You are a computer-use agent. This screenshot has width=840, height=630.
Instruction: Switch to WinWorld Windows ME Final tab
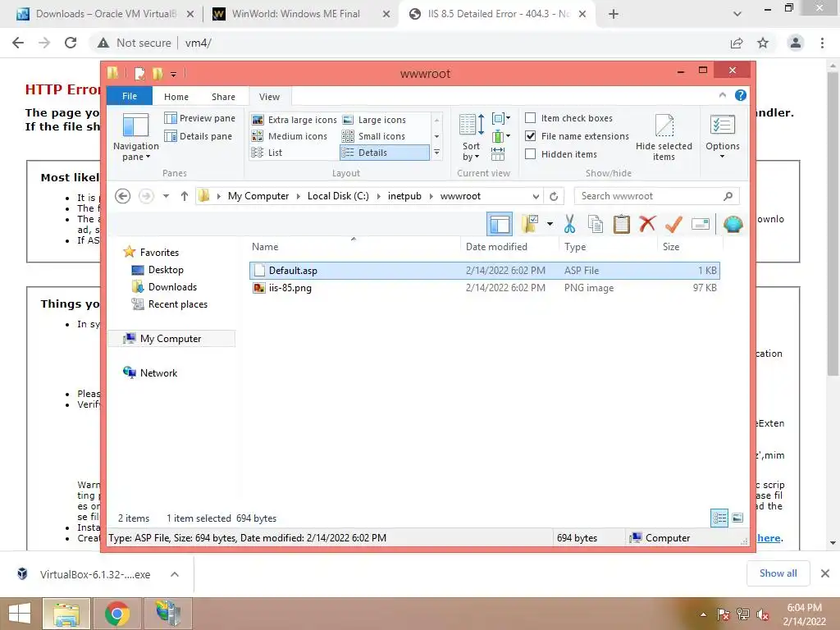point(300,14)
